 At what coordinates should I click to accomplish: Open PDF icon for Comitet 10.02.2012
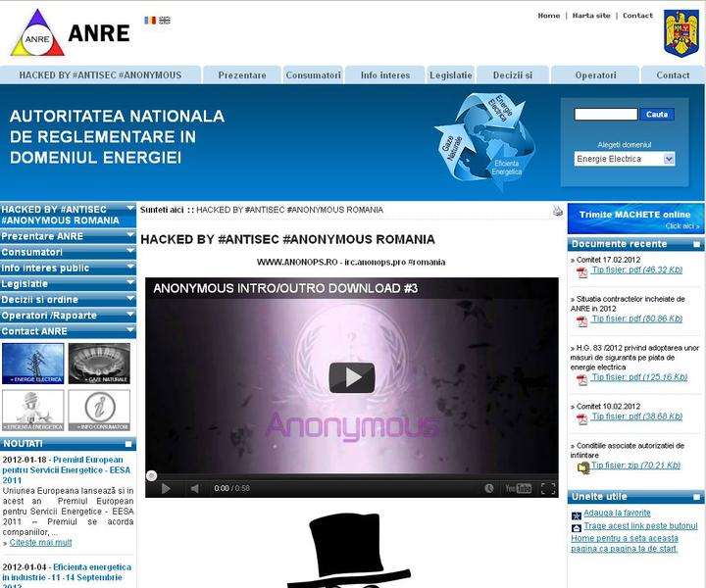click(582, 419)
